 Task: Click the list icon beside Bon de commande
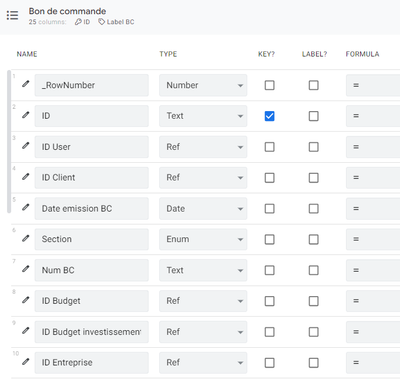click(12, 15)
